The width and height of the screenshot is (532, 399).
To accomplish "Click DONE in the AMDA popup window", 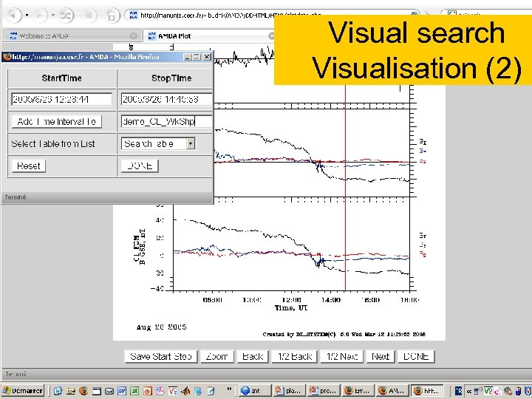I will pyautogui.click(x=140, y=166).
